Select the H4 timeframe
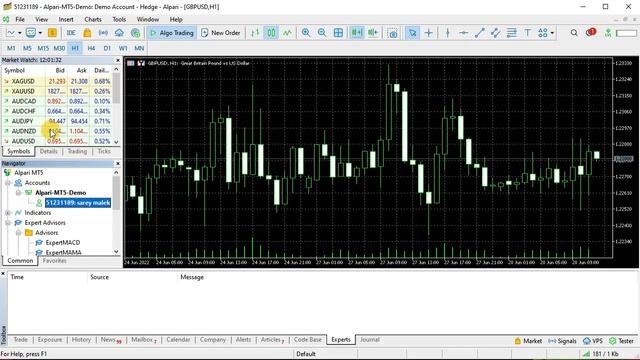Viewport: 640px width, 360px height. pos(91,48)
